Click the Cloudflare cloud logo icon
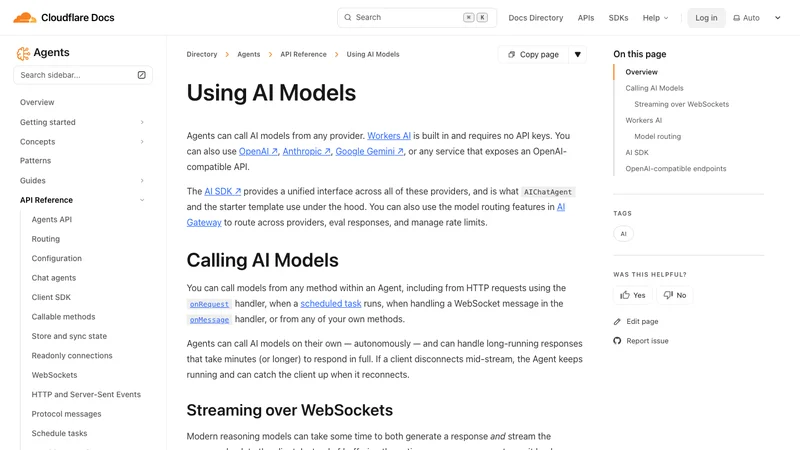This screenshot has width=800, height=450. 24,18
